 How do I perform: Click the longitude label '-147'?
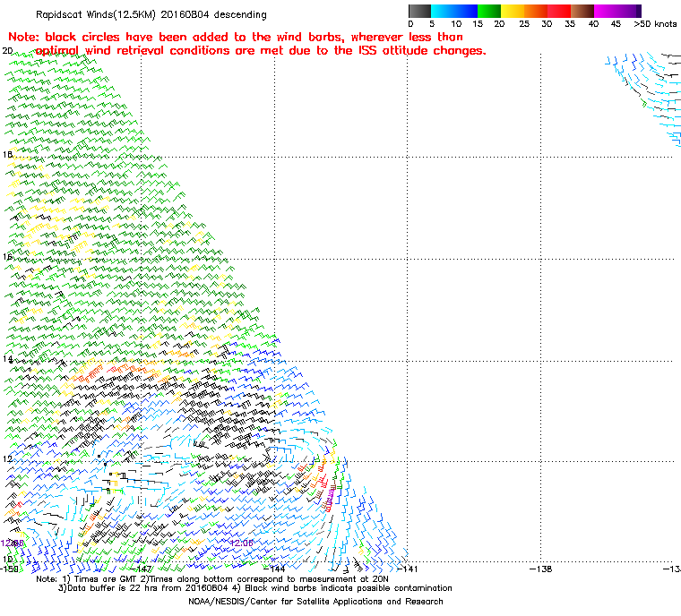pos(142,569)
